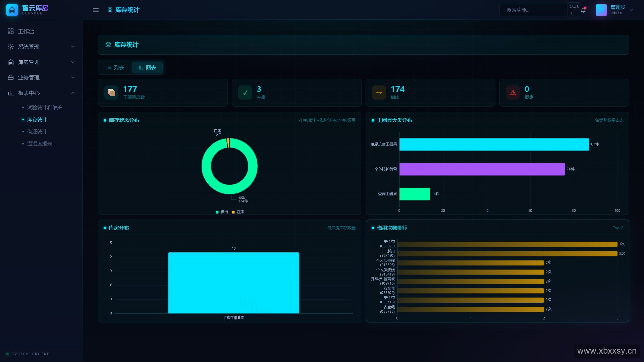
Task: Open 借还统计 submenu item
Action: [37, 131]
